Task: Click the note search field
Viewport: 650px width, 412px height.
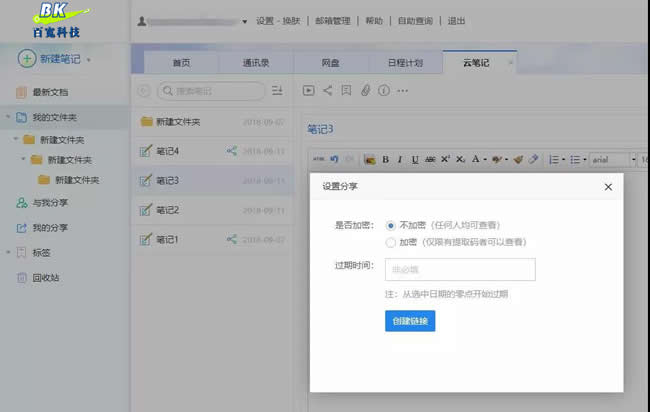Action: click(x=211, y=91)
